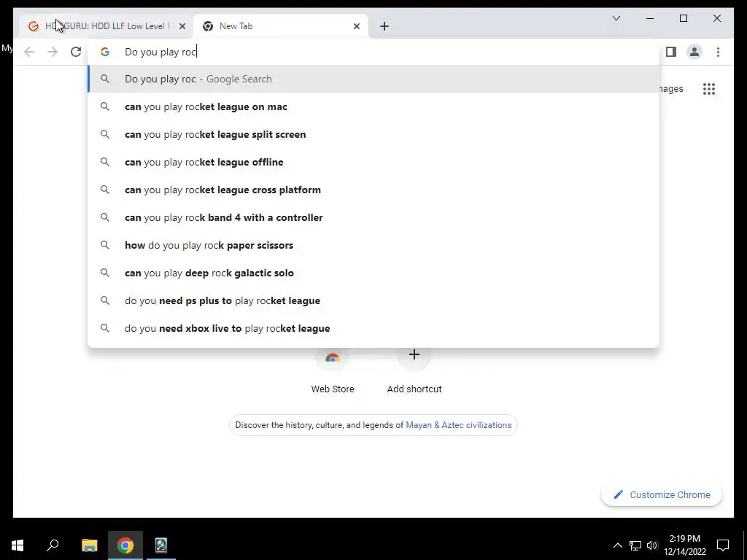Select the New Tab tab

coord(281,26)
